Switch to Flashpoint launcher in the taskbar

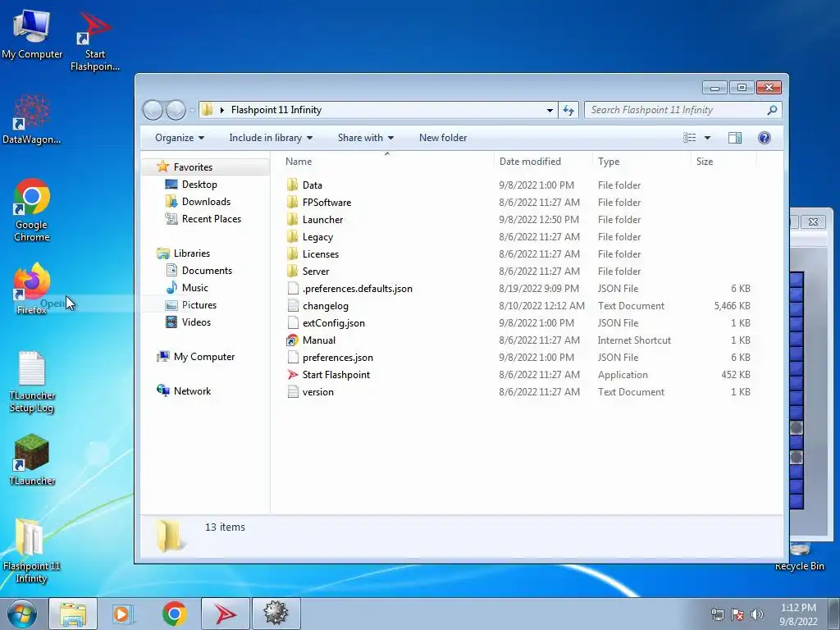point(225,614)
